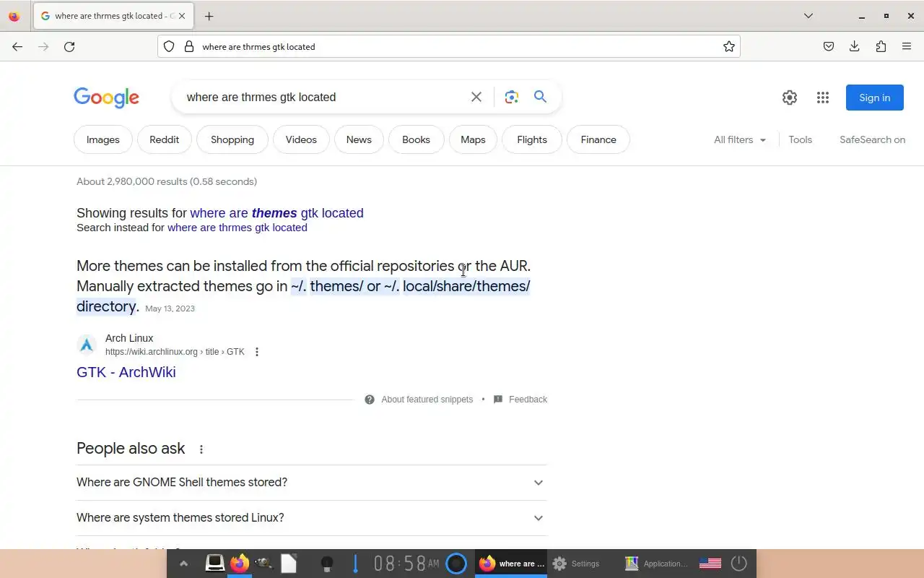Click the About featured snippets link

(x=427, y=400)
